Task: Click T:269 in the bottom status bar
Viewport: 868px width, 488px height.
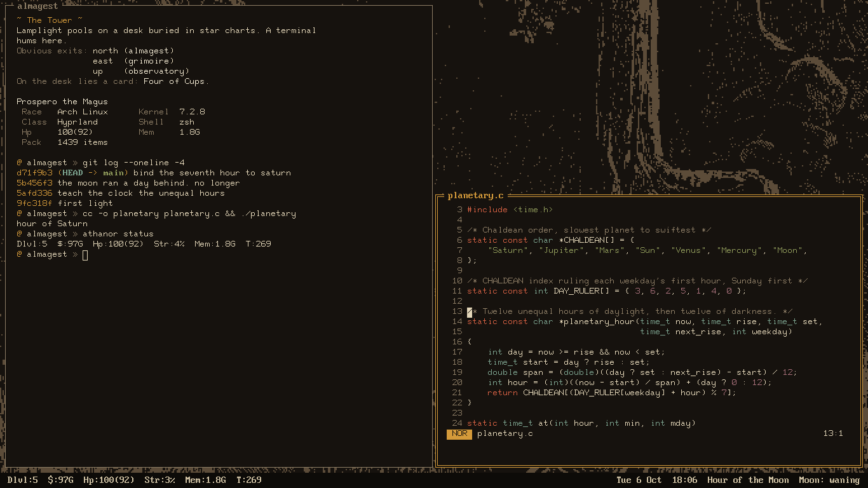Action: [249, 480]
